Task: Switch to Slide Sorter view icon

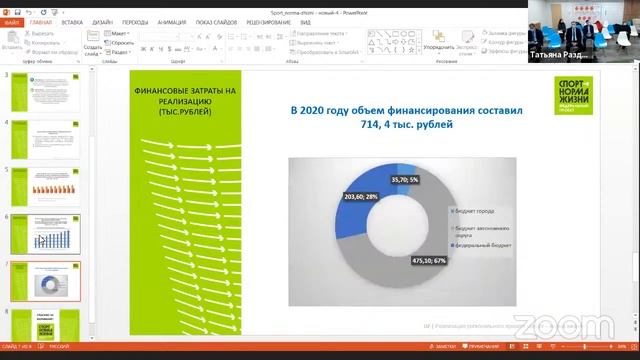Action: pyautogui.click(x=526, y=347)
